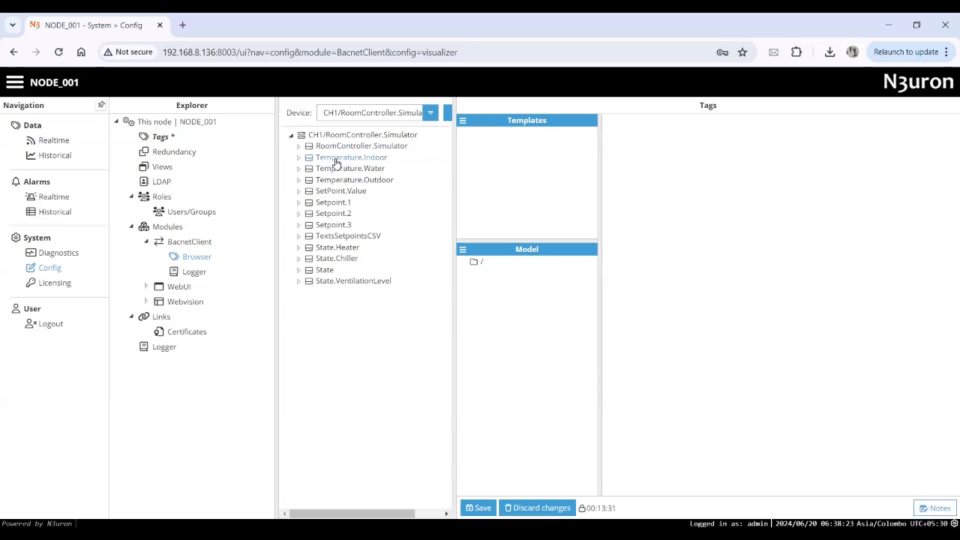Select State.VentilationLevel tree item
The image size is (960, 540).
tap(353, 281)
